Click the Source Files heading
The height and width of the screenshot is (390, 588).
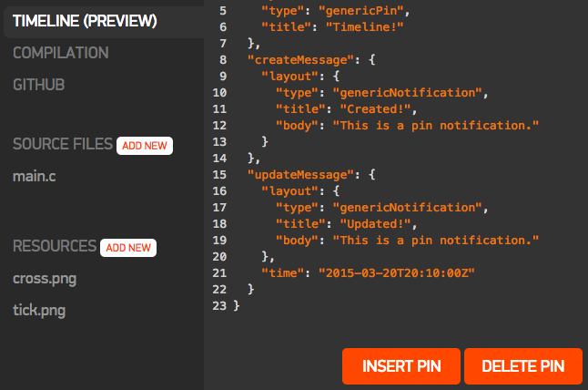coord(63,145)
